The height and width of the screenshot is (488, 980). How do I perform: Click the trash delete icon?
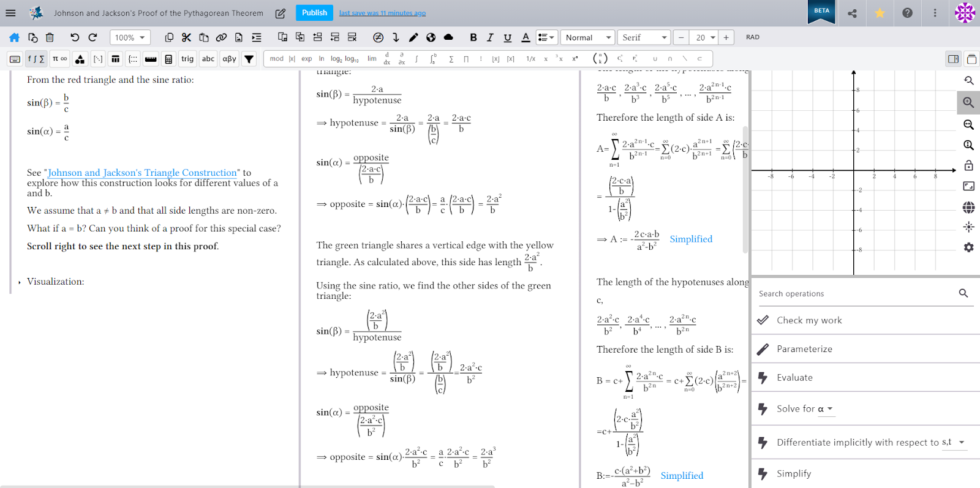[x=50, y=37]
